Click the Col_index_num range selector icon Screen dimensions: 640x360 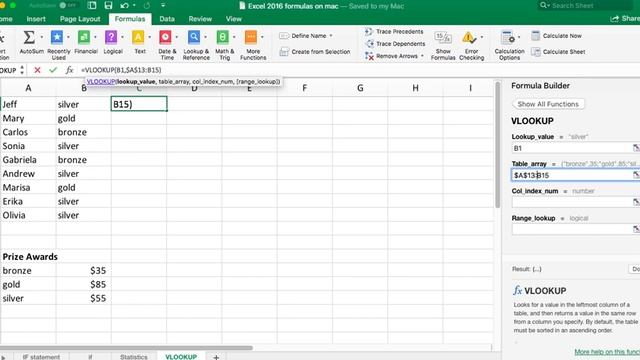636,202
